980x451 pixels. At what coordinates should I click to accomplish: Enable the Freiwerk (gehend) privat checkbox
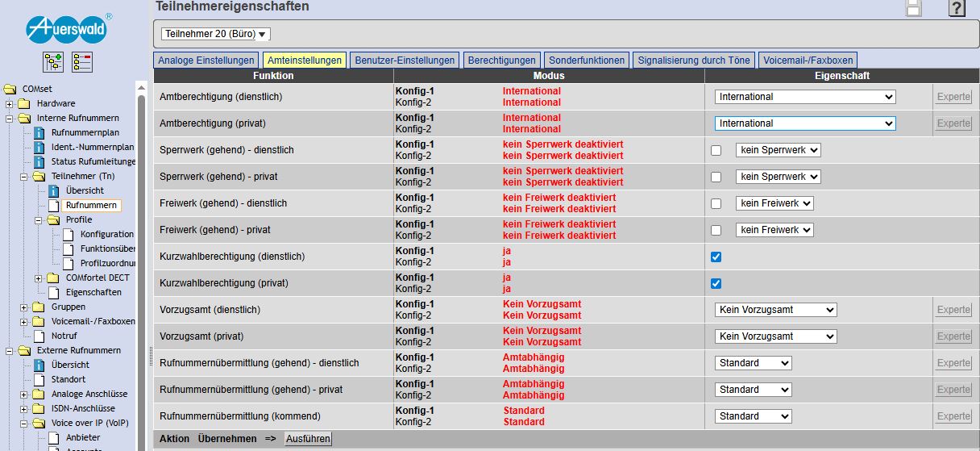coord(716,231)
